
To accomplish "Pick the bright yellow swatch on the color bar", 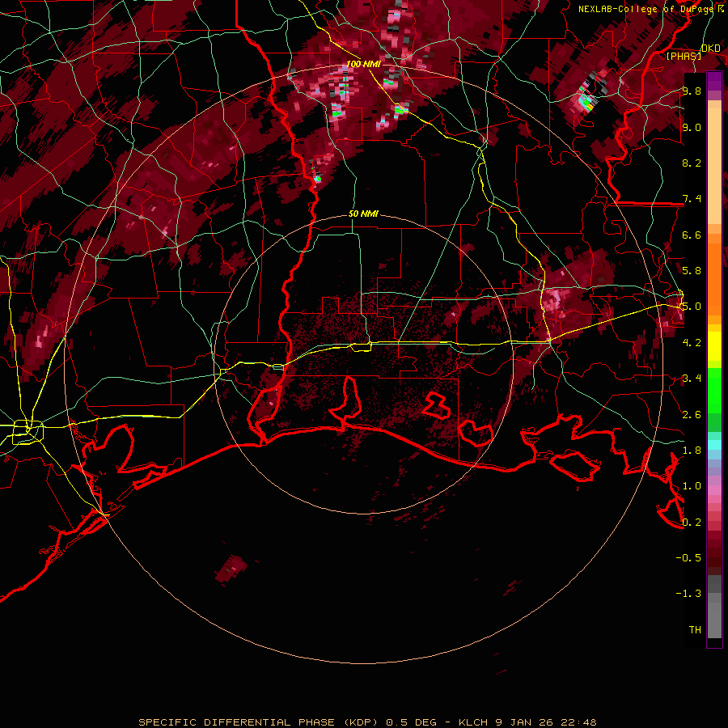I will point(714,346).
